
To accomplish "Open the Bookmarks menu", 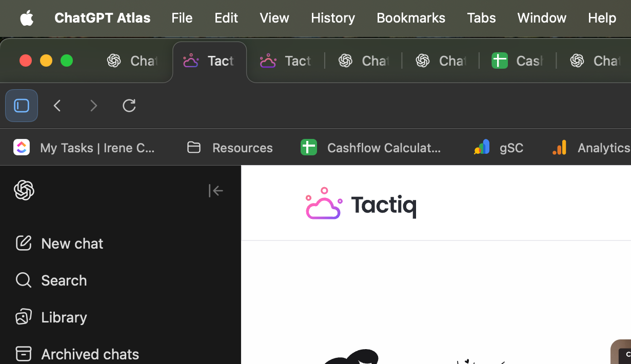I will coord(411,18).
